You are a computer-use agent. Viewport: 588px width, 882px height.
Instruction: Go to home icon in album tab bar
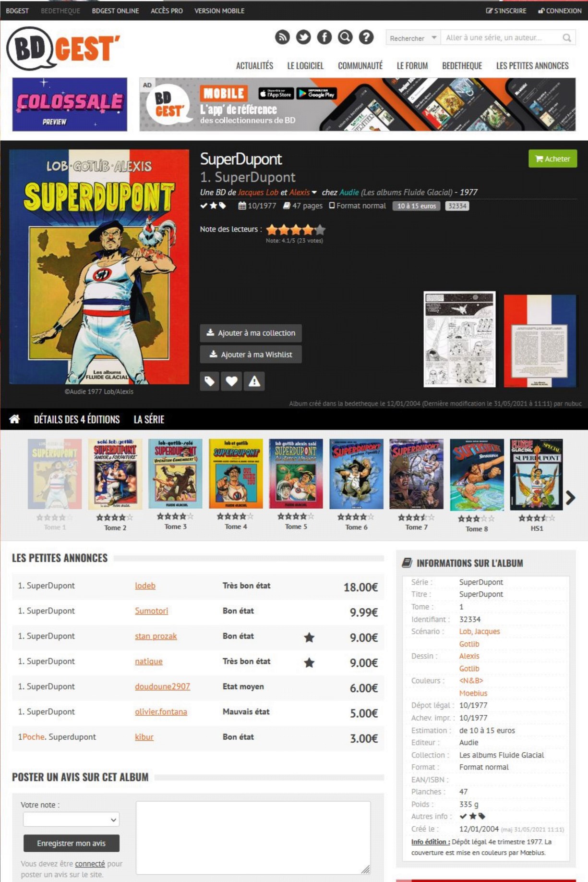click(14, 419)
